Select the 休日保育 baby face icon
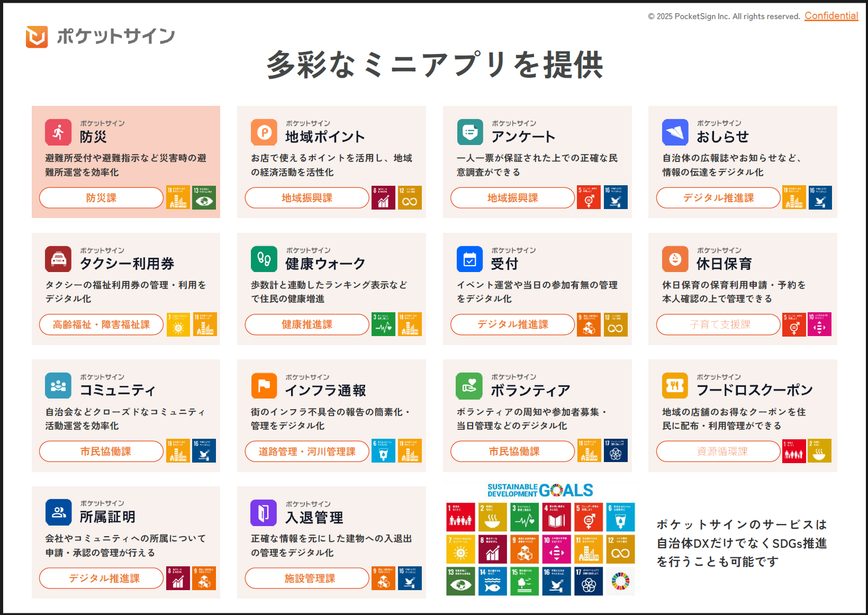This screenshot has width=868, height=615. pos(675,259)
